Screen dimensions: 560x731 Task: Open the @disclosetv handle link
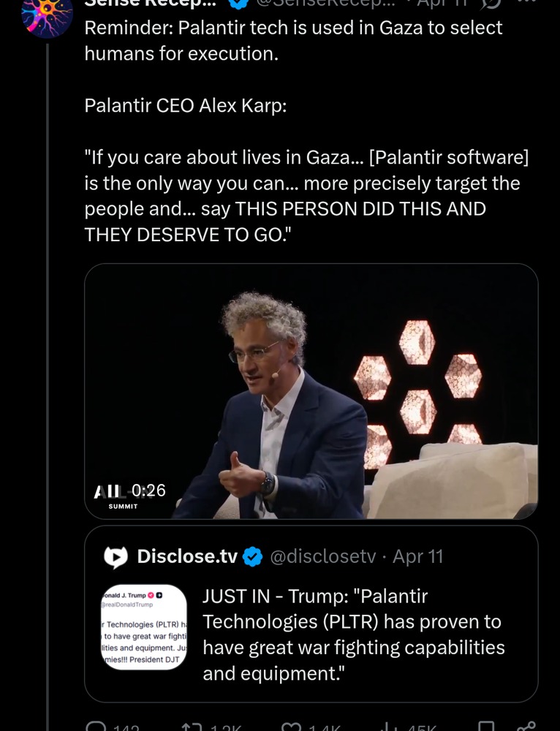tap(322, 557)
